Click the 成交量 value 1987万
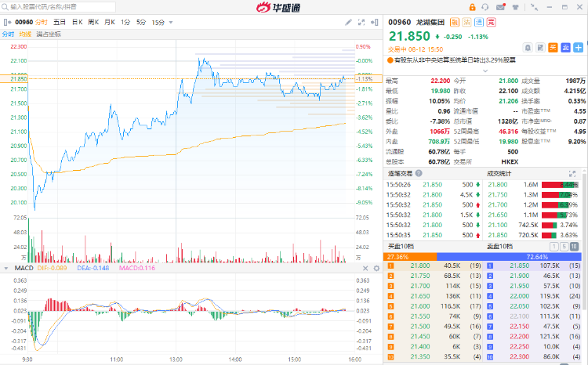The image size is (588, 365). (x=575, y=81)
